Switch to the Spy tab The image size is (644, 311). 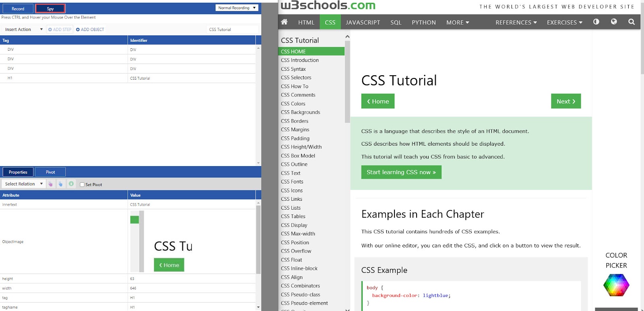tap(50, 8)
